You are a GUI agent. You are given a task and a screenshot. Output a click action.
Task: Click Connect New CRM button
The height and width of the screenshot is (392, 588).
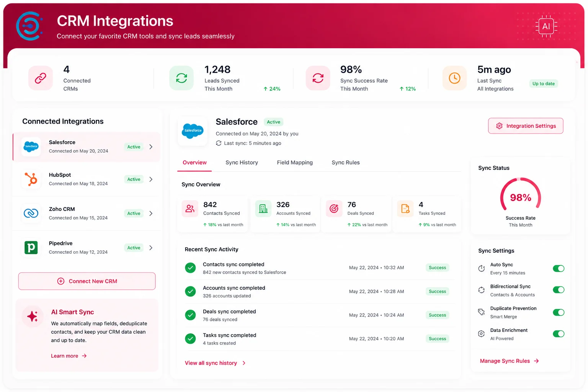87,281
